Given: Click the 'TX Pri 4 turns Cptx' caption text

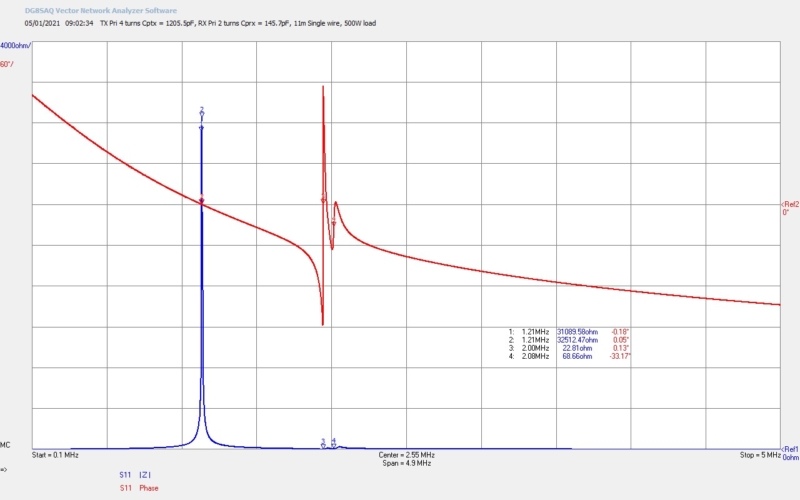Looking at the screenshot, I should (130, 23).
